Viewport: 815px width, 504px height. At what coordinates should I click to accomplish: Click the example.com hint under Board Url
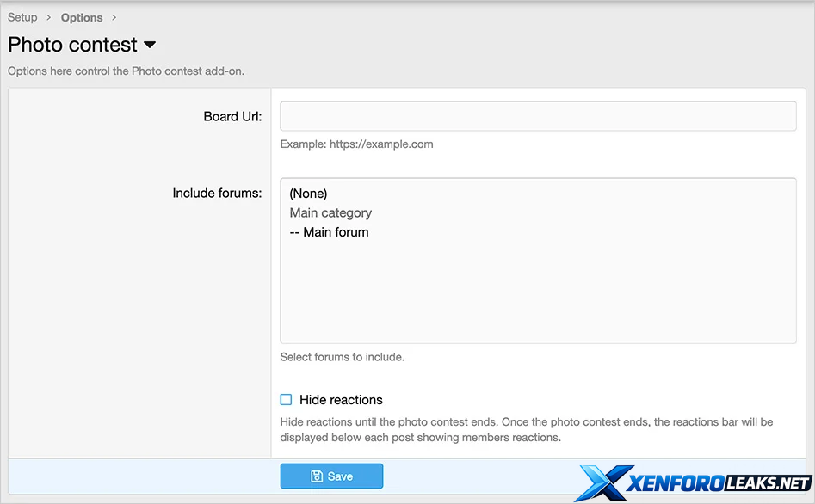[x=356, y=144]
